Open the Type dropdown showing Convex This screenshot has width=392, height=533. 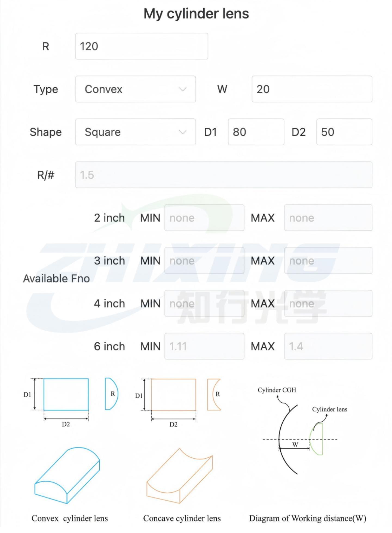pos(135,89)
